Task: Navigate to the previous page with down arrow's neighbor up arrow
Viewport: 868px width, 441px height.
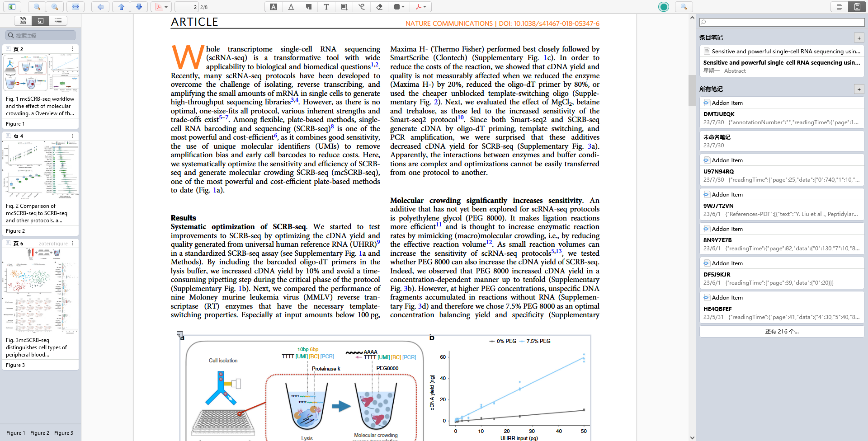Action: pos(120,7)
